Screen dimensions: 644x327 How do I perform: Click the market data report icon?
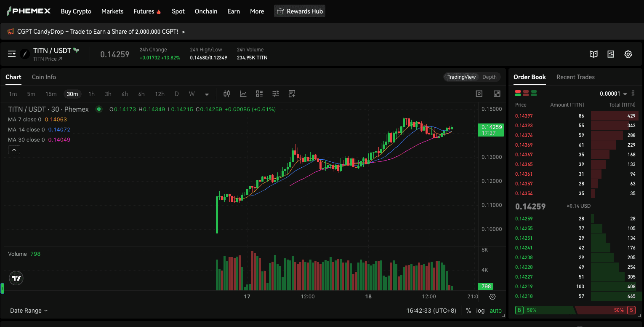click(x=611, y=54)
